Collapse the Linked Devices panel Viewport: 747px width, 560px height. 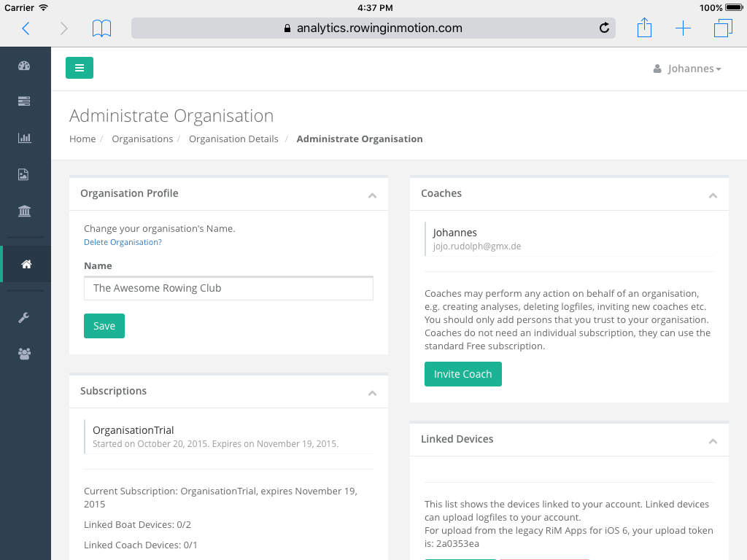click(x=713, y=441)
